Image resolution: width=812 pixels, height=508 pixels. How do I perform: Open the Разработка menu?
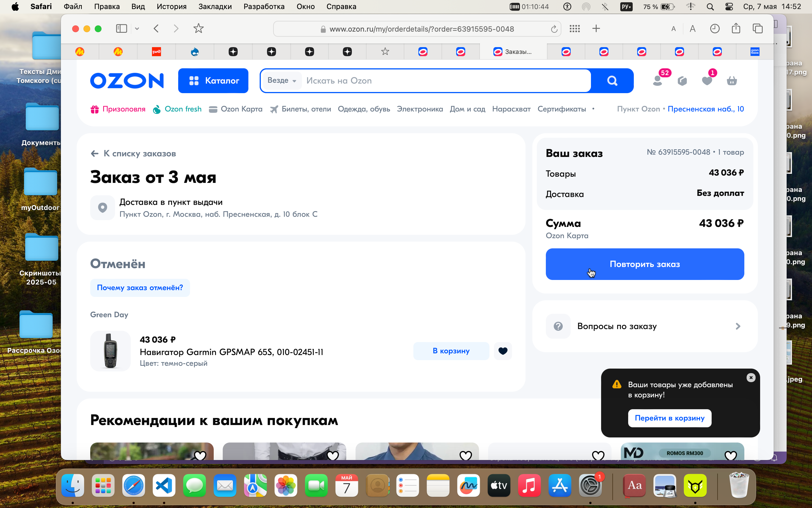tap(264, 6)
